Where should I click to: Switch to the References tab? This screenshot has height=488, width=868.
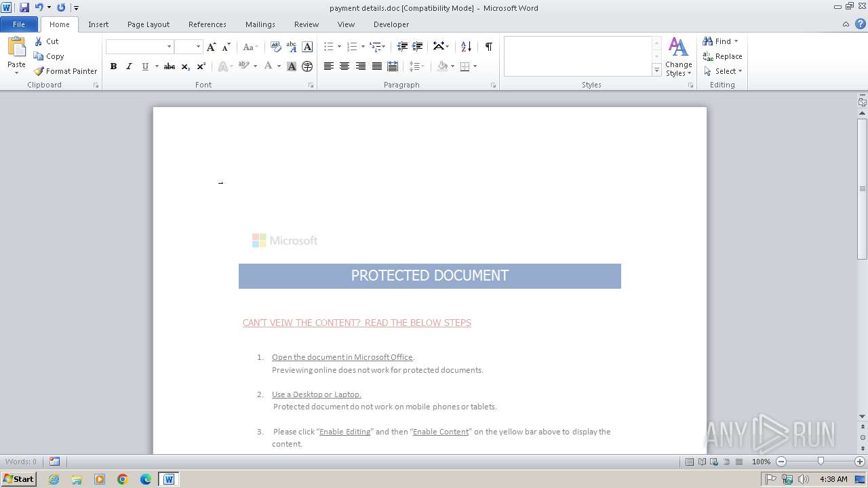[208, 24]
